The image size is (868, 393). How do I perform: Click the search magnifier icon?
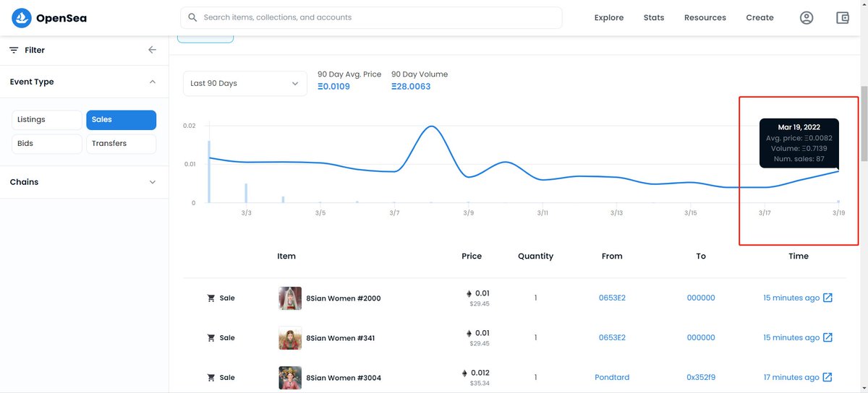click(192, 17)
